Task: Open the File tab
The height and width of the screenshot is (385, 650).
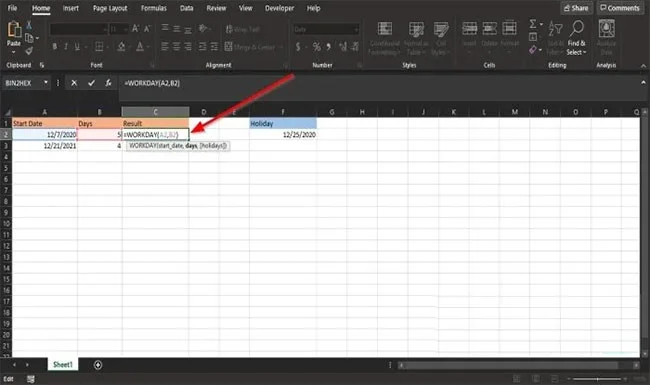Action: click(12, 8)
